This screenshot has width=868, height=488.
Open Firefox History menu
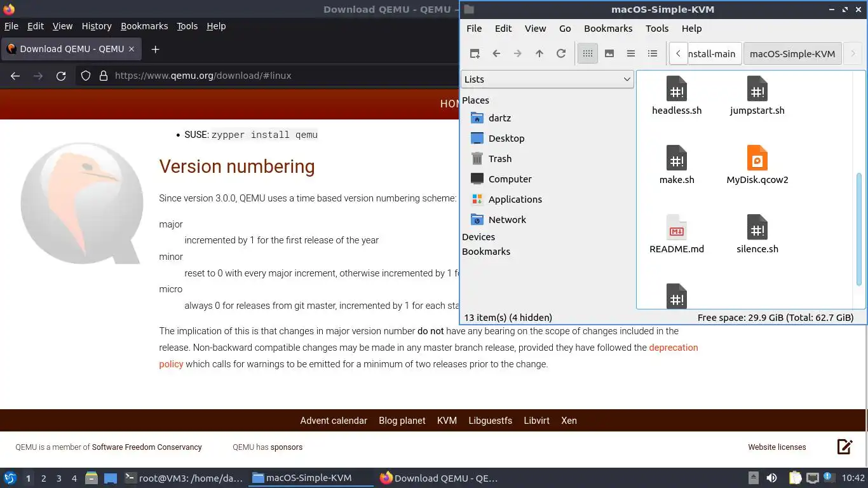click(97, 26)
